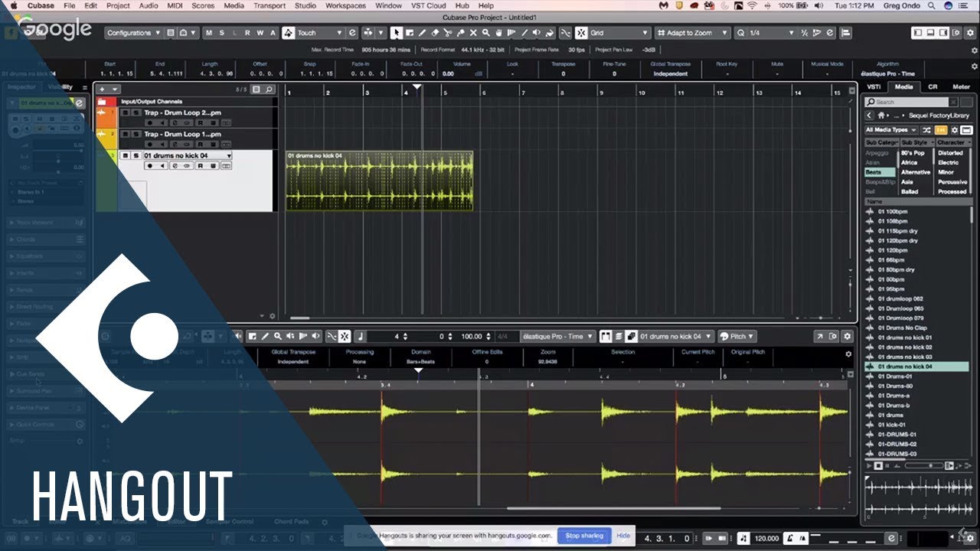Screen dimensions: 980x551
Task: Open the Pitch dropdown in sample editor
Action: (x=737, y=336)
